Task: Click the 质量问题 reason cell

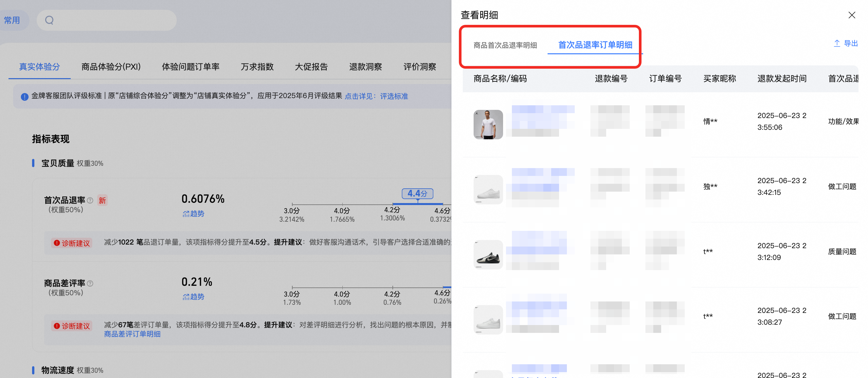Action: (842, 251)
